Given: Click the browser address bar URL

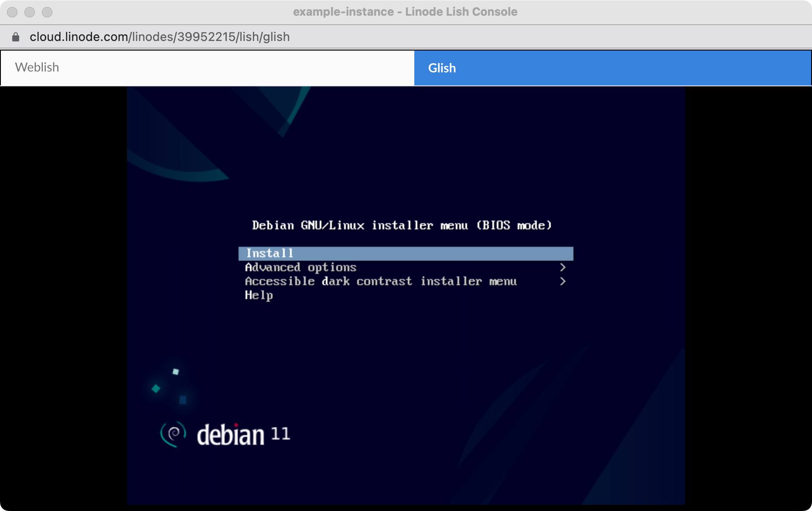Looking at the screenshot, I should point(160,37).
